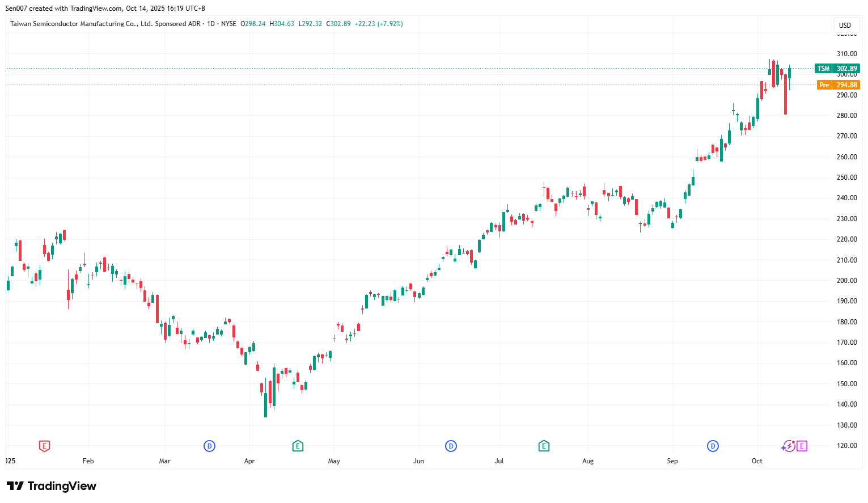Screen dimensions: 868x503
Task: Click the green earnings marker in April
Action: pyautogui.click(x=298, y=446)
